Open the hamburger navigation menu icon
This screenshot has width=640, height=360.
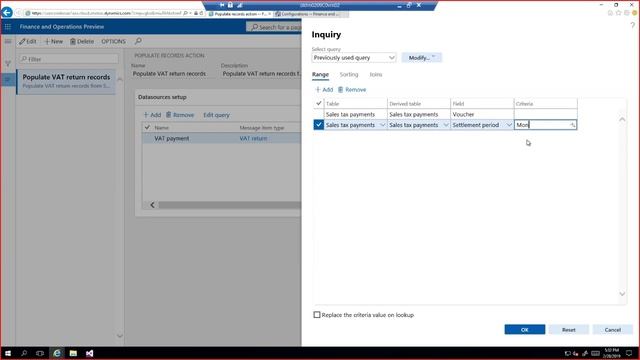[x=8, y=41]
